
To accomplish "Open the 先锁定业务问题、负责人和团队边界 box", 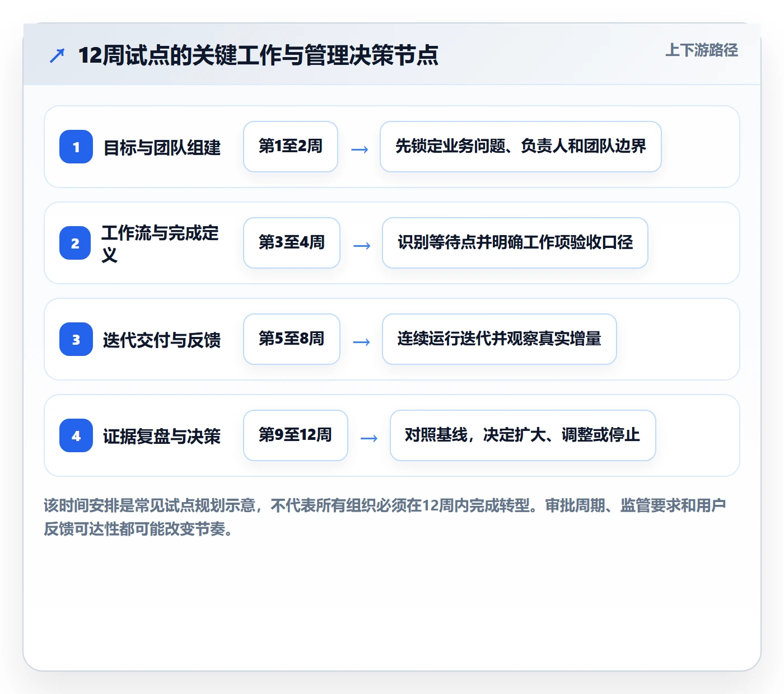I will point(521,147).
